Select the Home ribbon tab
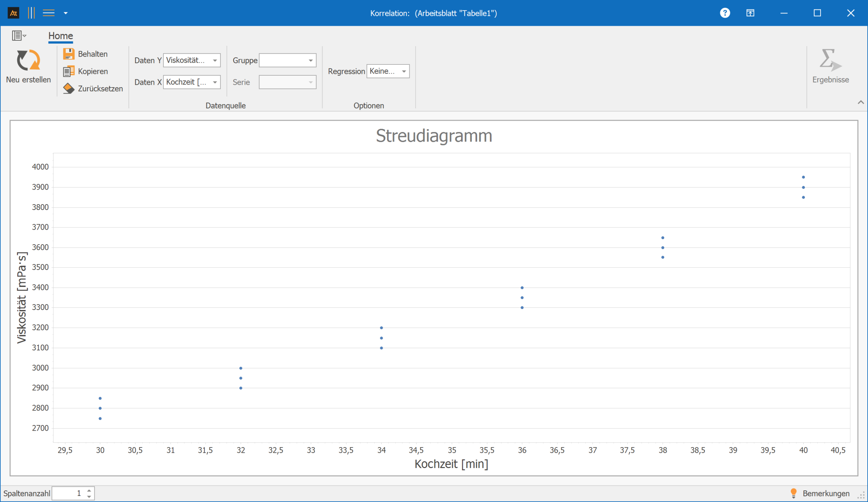Image resolution: width=868 pixels, height=502 pixels. tap(61, 36)
